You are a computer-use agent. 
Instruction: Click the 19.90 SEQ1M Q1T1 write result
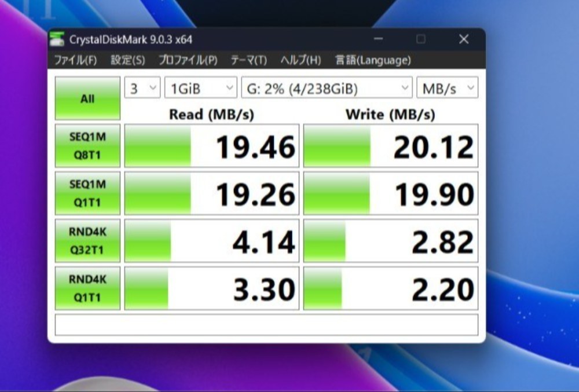pyautogui.click(x=391, y=193)
